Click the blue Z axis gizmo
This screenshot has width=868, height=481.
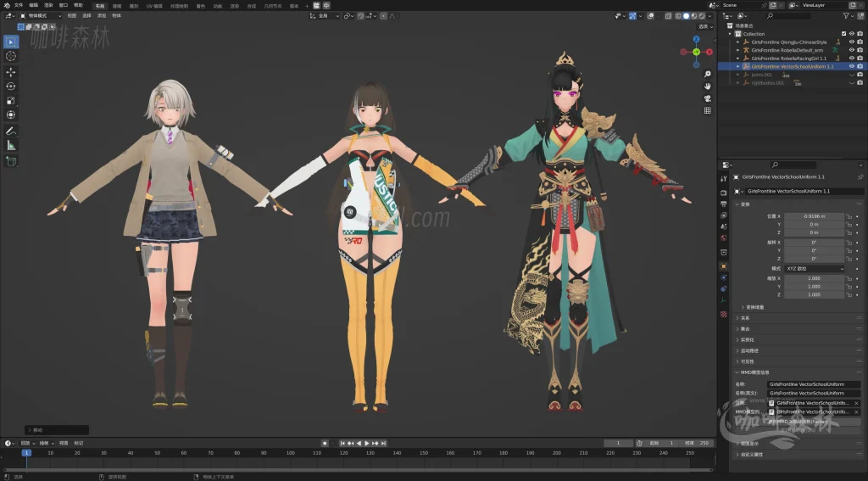point(697,39)
